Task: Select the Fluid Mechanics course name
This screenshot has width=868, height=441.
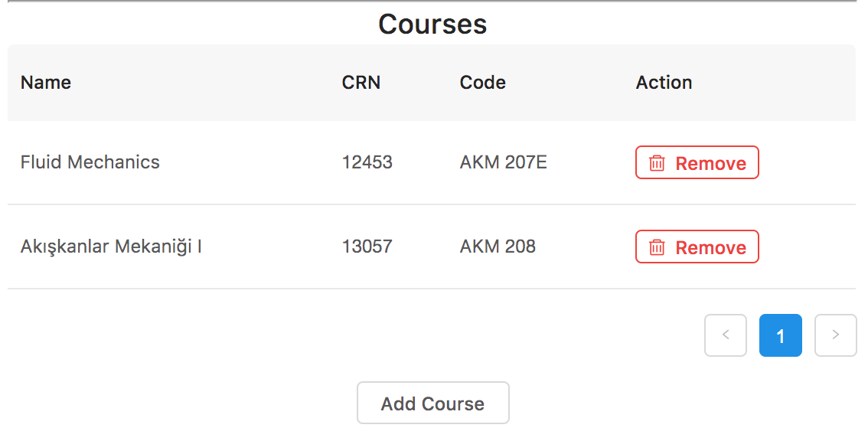Action: [x=90, y=162]
